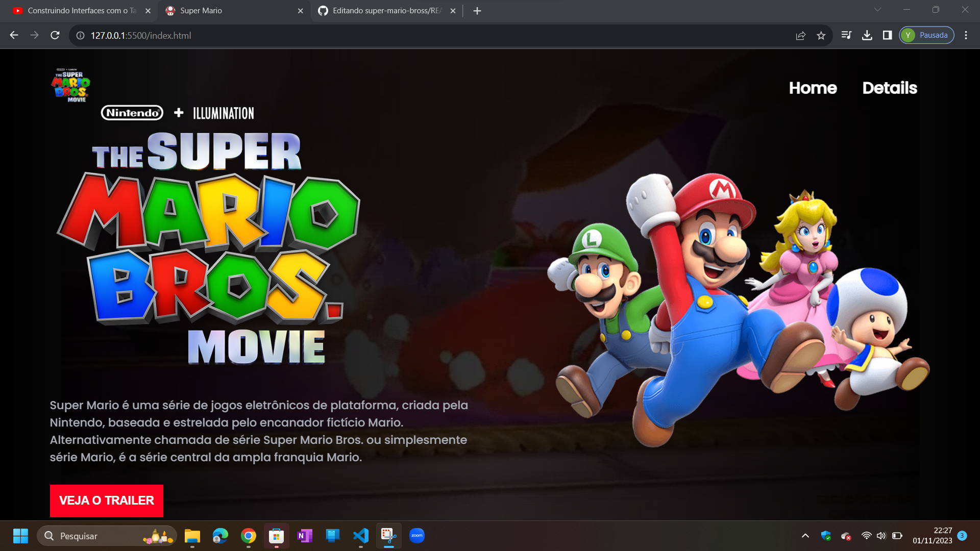The width and height of the screenshot is (980, 551).
Task: Expand hidden icons in the system tray
Action: click(805, 536)
